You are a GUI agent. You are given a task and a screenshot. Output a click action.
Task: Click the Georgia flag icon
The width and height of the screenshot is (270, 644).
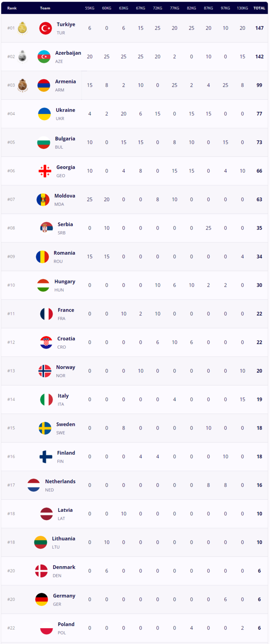click(x=45, y=171)
